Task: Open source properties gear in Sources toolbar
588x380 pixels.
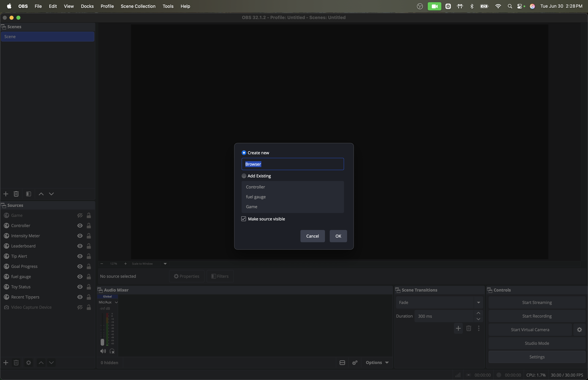Action: [x=29, y=362]
